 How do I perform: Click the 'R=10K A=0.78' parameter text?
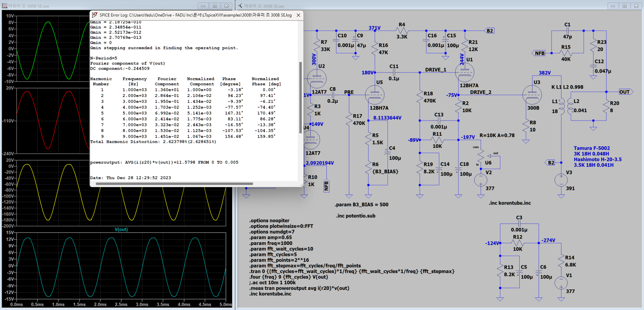tap(497, 135)
